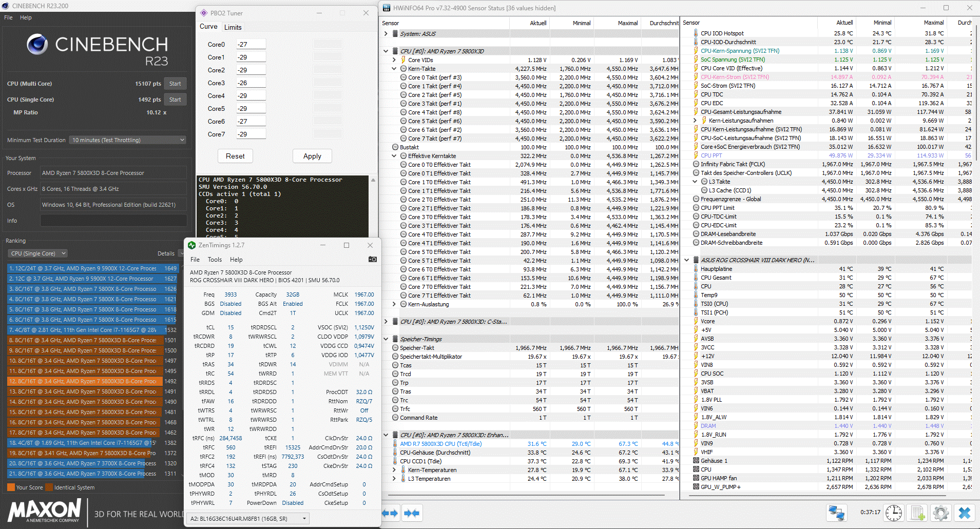Start the CPU Multi Core benchmark

click(x=175, y=84)
